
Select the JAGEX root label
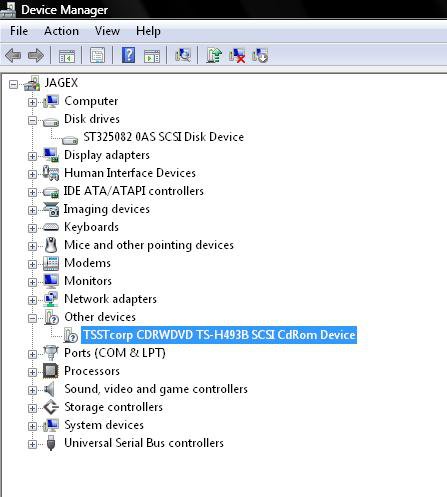pos(61,83)
